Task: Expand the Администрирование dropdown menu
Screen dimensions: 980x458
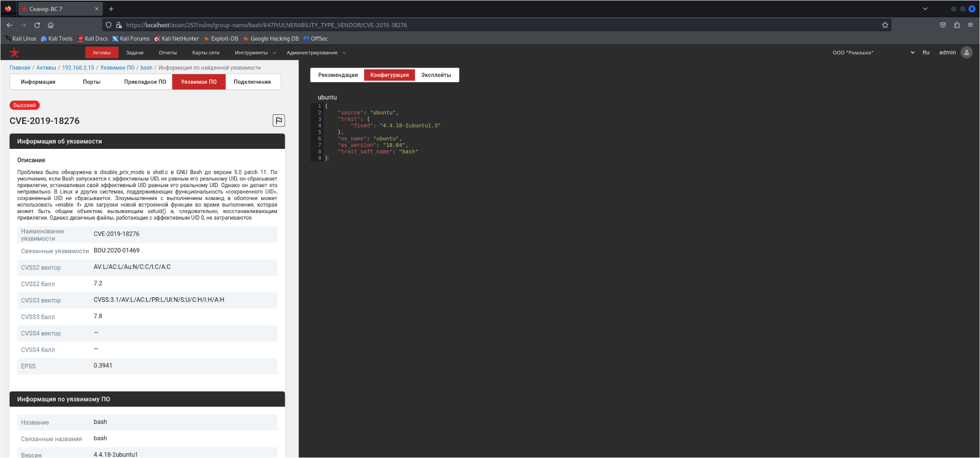Action: tap(316, 53)
